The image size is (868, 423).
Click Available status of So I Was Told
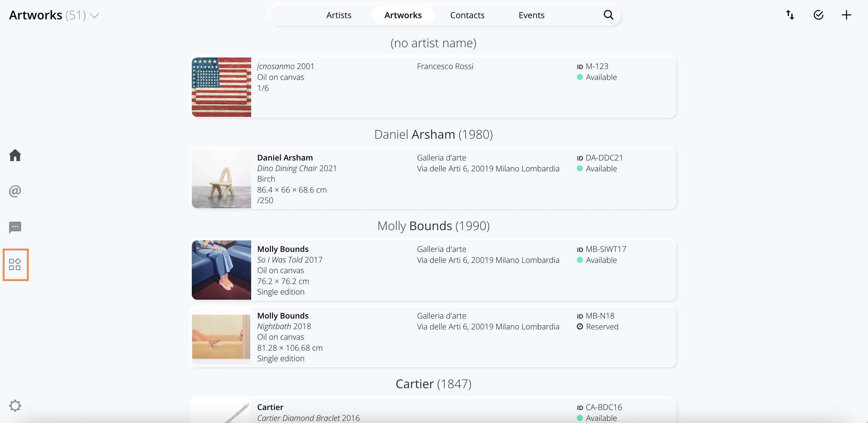coord(597,260)
